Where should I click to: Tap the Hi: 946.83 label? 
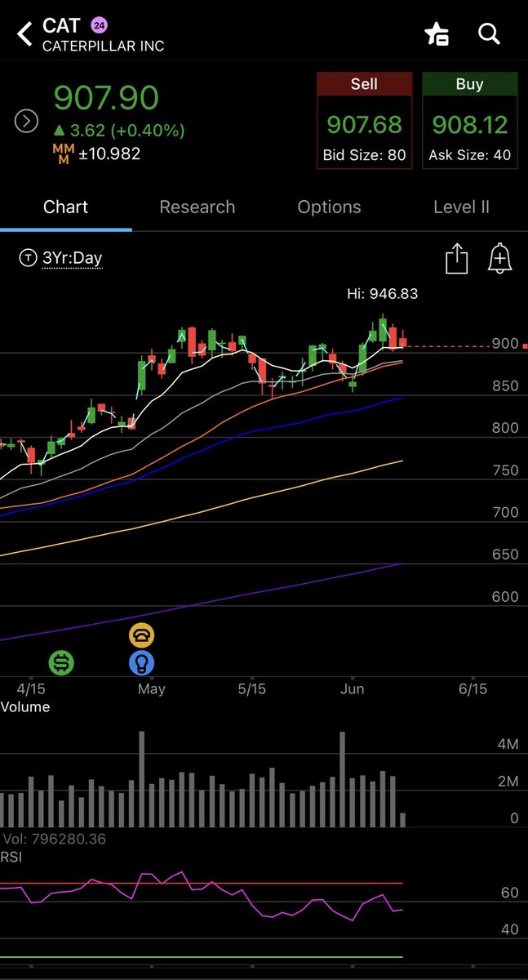click(x=382, y=294)
